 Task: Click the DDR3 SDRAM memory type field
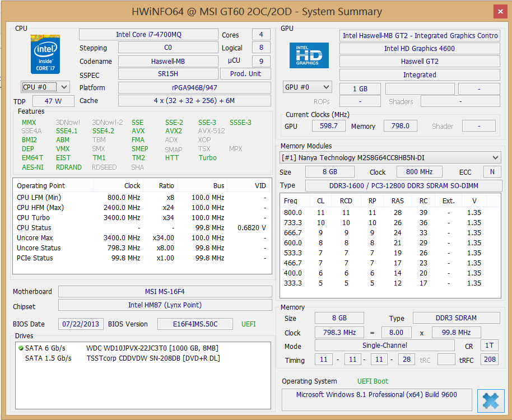point(456,318)
